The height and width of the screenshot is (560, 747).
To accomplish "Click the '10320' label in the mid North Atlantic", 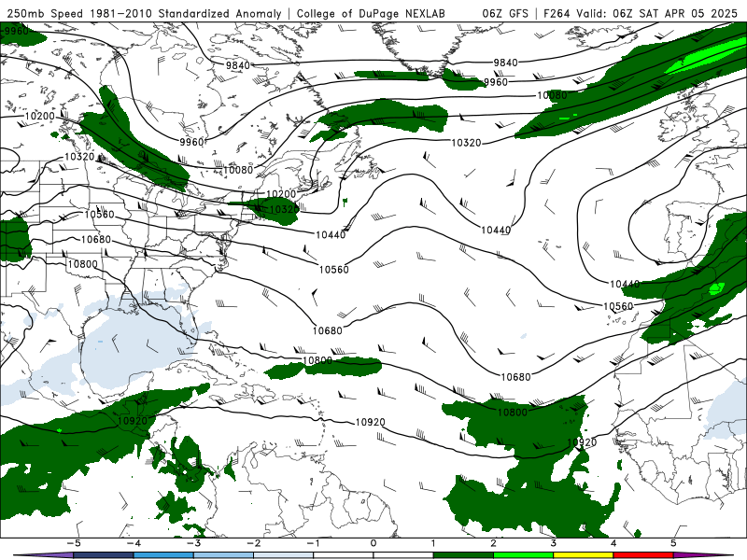I will 466,143.
